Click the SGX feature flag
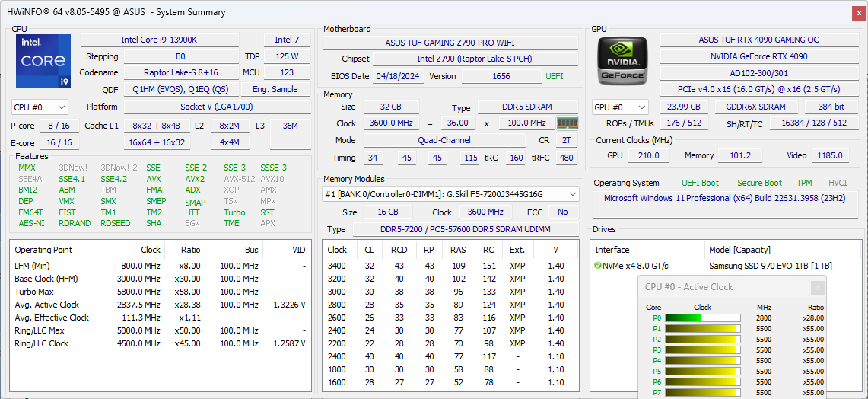The width and height of the screenshot is (868, 399). pos(192,223)
